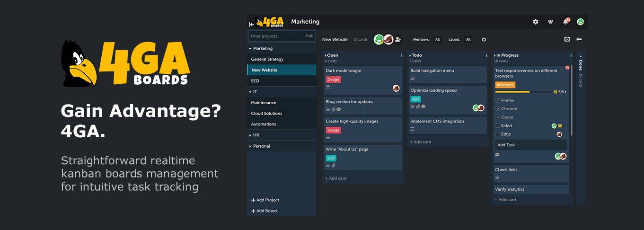
Task: Click the GitHub icon beside Labels filter
Action: [484, 40]
